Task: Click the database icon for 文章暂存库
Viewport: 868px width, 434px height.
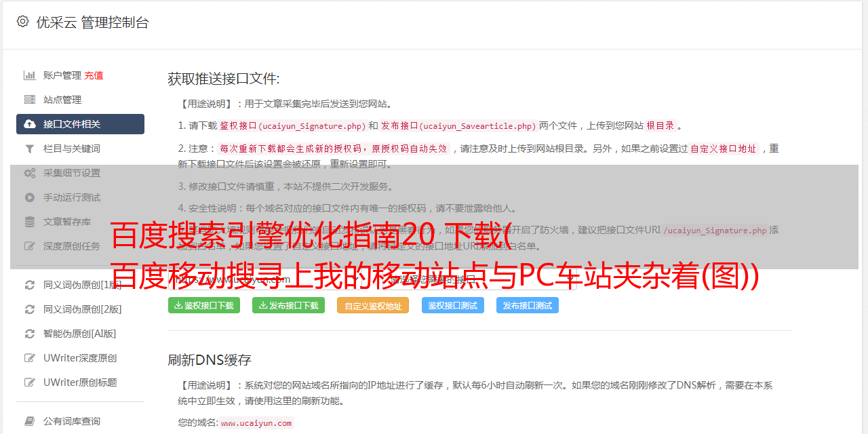Action: coord(30,222)
